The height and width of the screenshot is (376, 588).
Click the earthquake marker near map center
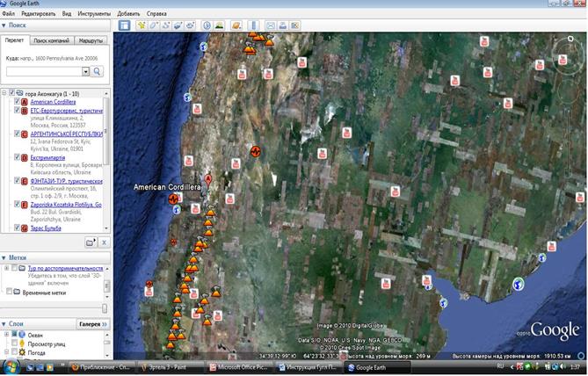256,151
